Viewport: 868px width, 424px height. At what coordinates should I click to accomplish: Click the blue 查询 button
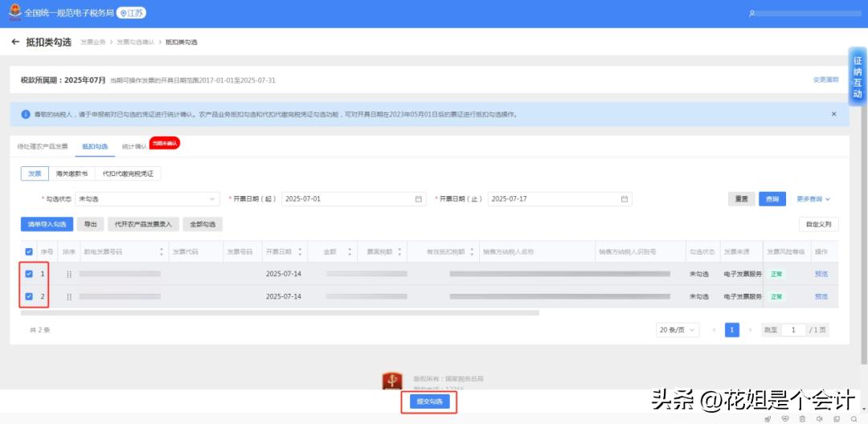click(772, 199)
